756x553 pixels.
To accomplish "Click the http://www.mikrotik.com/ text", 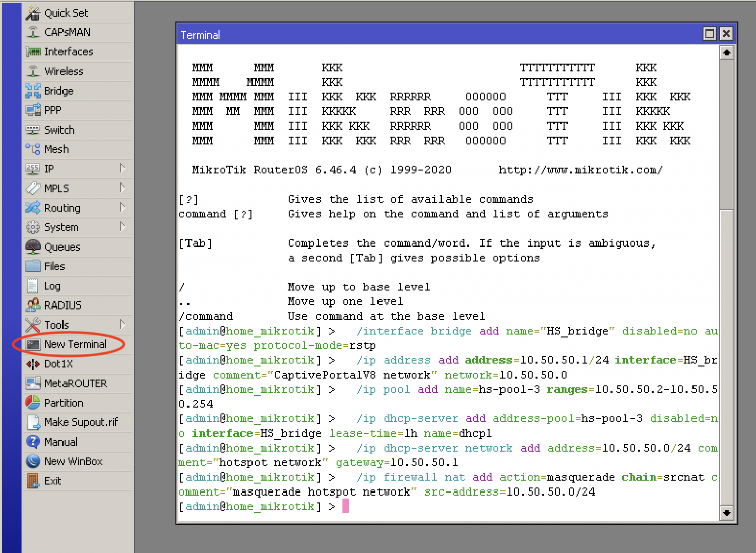I will (581, 170).
